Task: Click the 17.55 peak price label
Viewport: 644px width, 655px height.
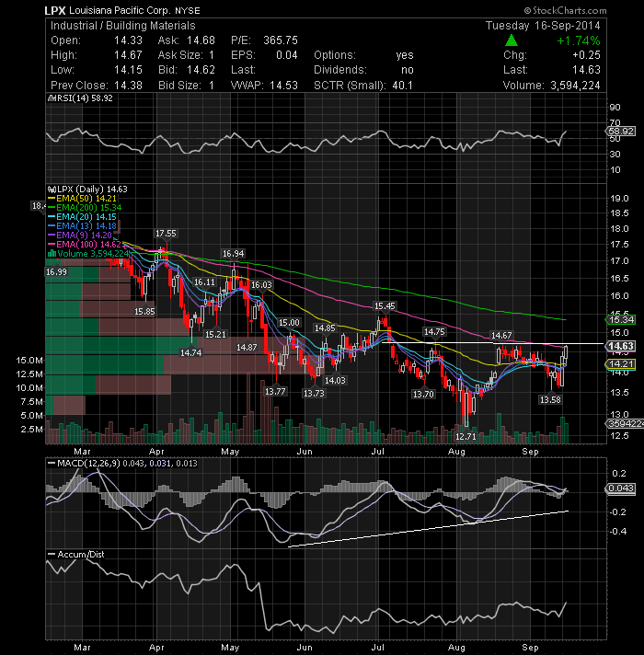Action: click(x=166, y=234)
